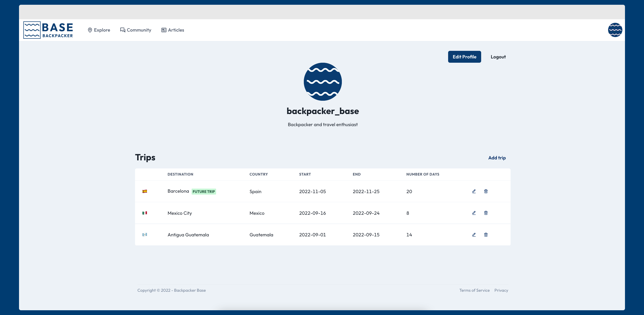Image resolution: width=644 pixels, height=315 pixels.
Task: Click end date 2022-09-15
Action: tap(366, 234)
